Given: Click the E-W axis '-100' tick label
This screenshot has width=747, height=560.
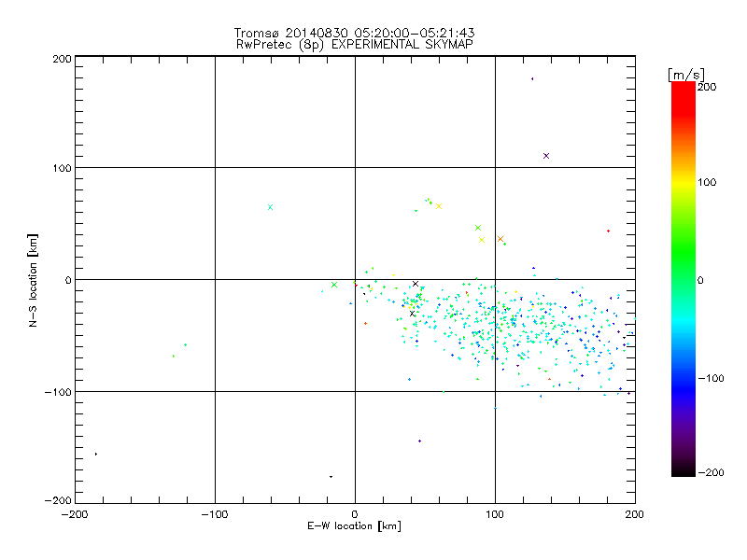Looking at the screenshot, I should [x=215, y=514].
